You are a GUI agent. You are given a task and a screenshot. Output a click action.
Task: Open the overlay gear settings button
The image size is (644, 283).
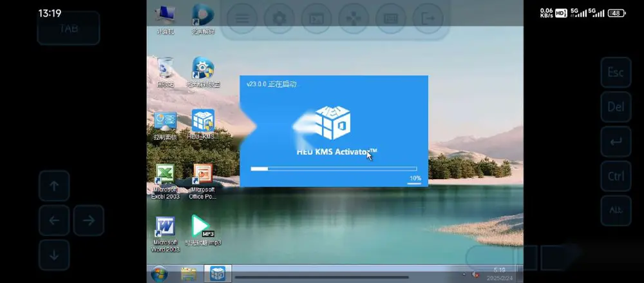(x=279, y=19)
